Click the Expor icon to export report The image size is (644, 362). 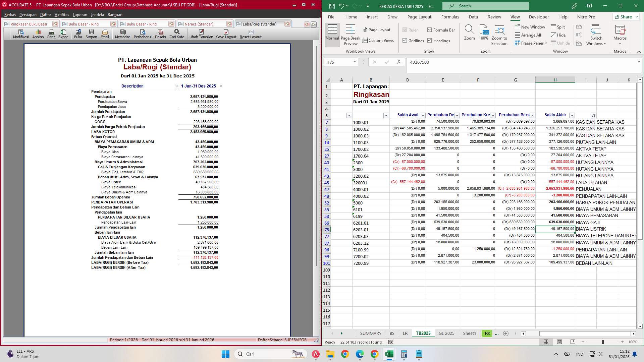[x=63, y=33]
